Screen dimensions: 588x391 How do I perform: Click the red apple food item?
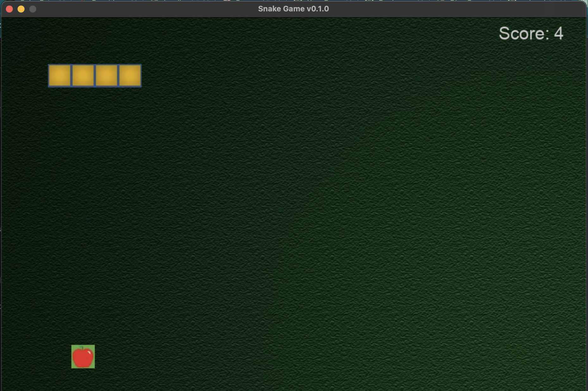click(83, 357)
